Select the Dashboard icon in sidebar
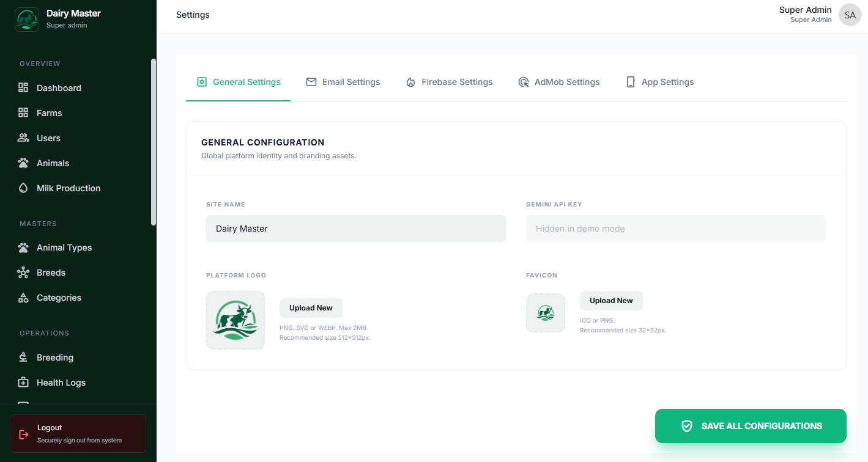The height and width of the screenshot is (462, 868). click(23, 87)
